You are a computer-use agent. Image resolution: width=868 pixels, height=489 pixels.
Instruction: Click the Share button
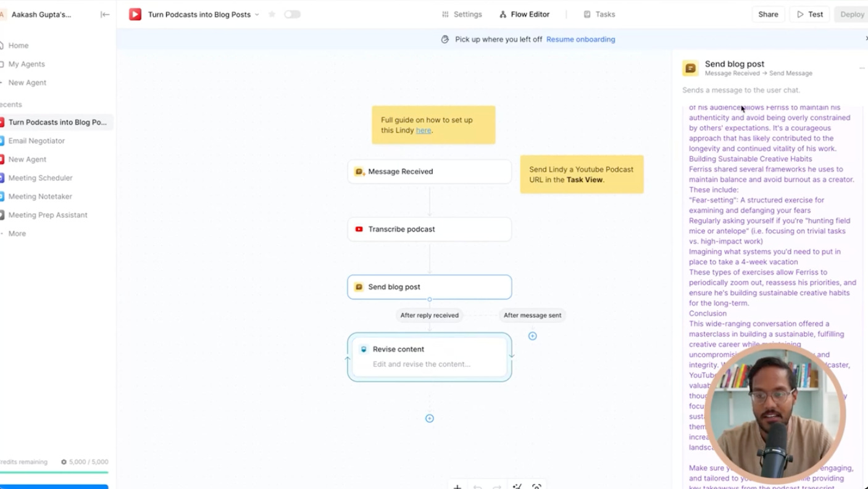(x=768, y=14)
